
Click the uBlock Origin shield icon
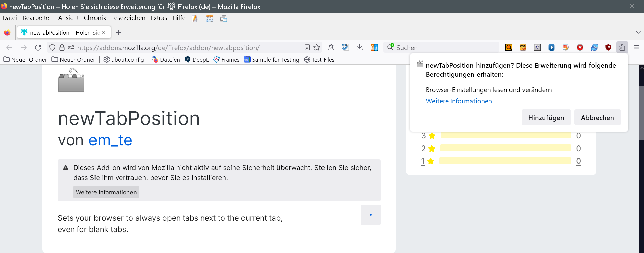608,47
